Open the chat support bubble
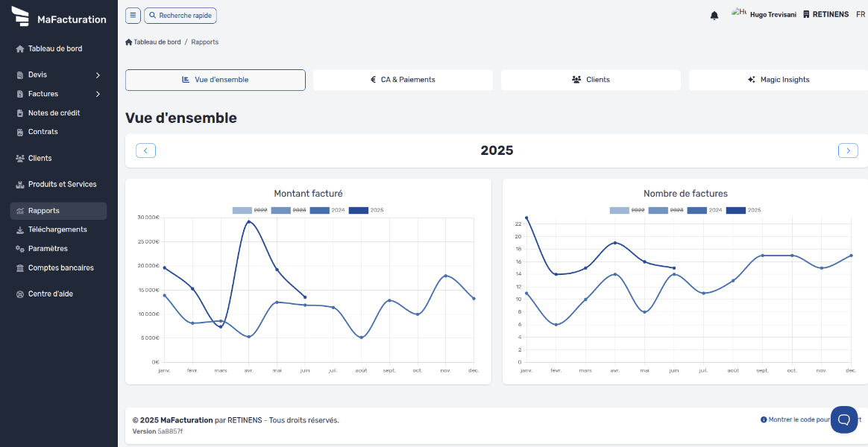The image size is (868, 447). pyautogui.click(x=843, y=419)
